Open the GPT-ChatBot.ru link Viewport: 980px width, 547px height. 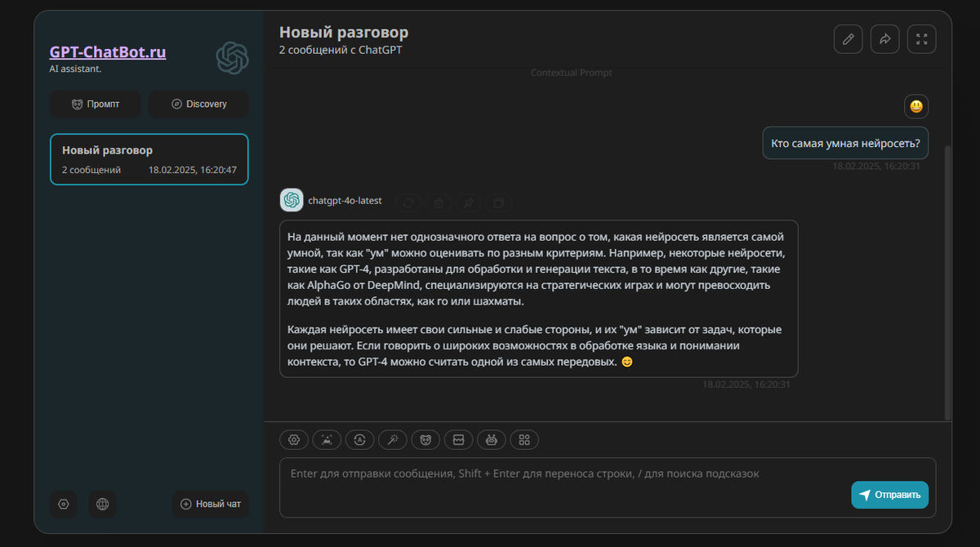coord(108,52)
